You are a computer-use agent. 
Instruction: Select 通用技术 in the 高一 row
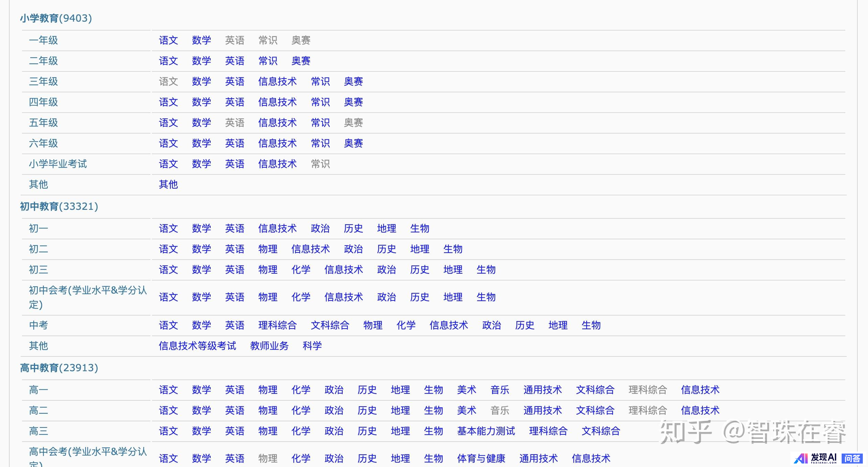coord(542,390)
